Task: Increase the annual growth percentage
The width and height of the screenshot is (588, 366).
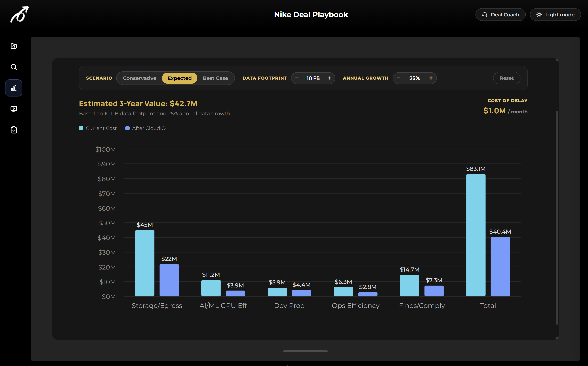Action: click(431, 78)
